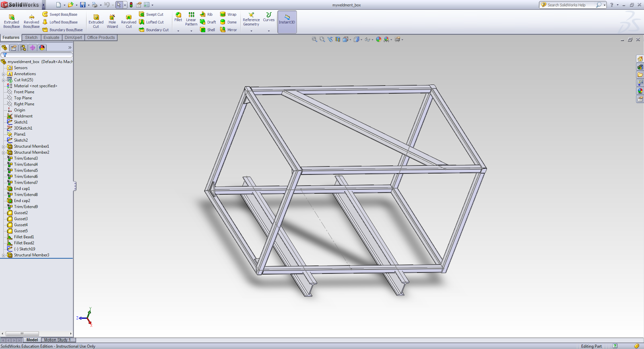Choose the Rib feature tool
This screenshot has height=349, width=644.
tap(206, 14)
